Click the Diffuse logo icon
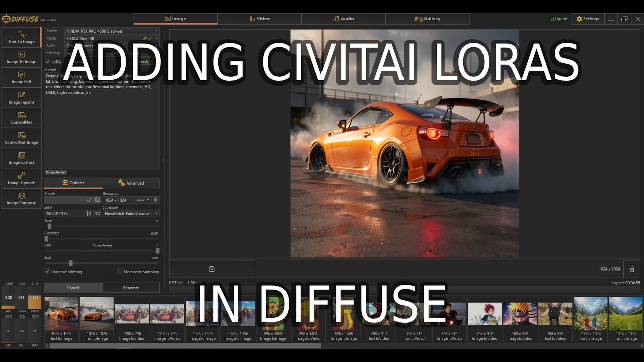This screenshot has width=644, height=362. tap(6, 19)
